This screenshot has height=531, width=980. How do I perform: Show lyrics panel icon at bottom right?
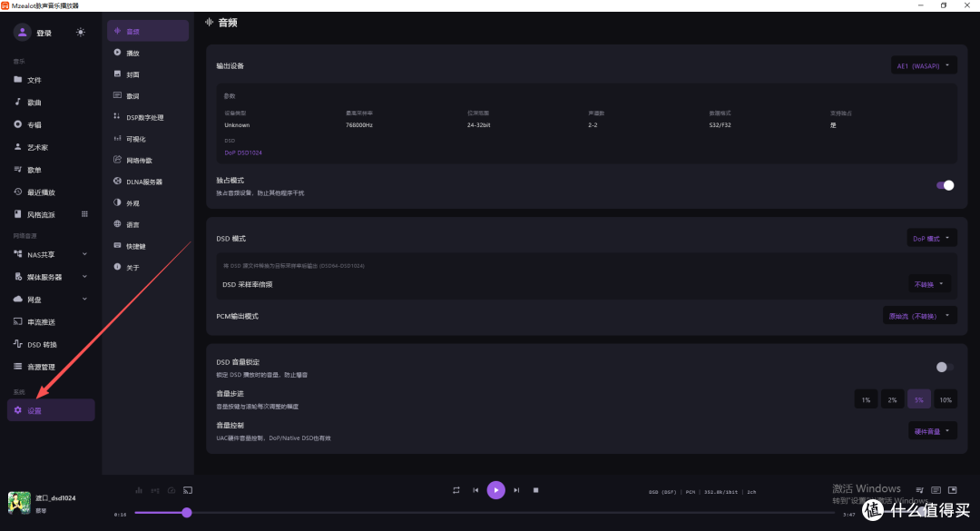[936, 490]
